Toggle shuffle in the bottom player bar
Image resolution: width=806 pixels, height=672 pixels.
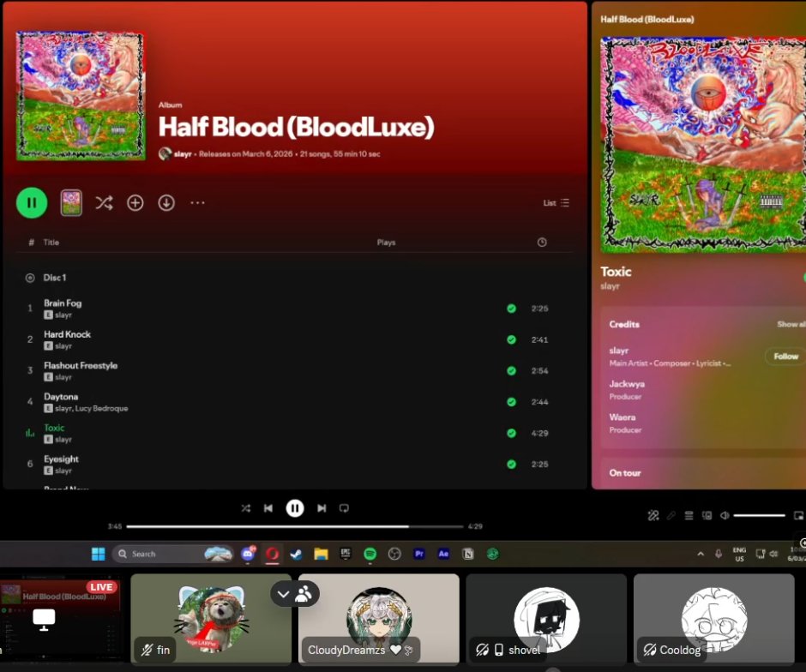pyautogui.click(x=246, y=508)
